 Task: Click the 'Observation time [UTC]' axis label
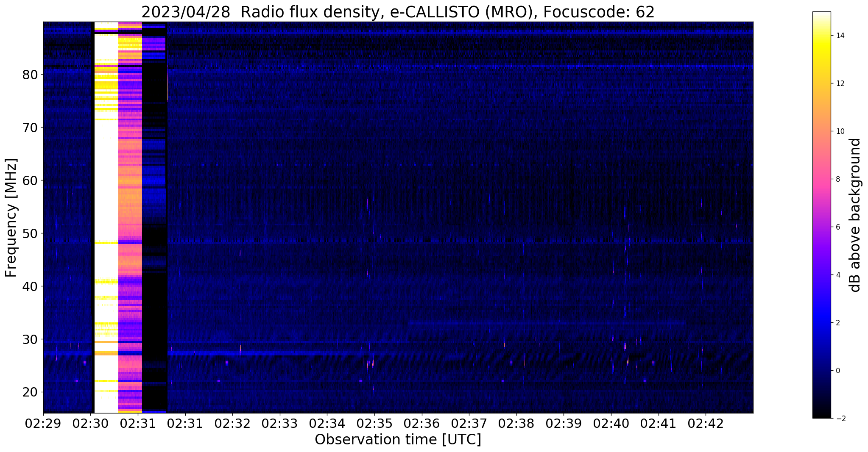pos(398,440)
